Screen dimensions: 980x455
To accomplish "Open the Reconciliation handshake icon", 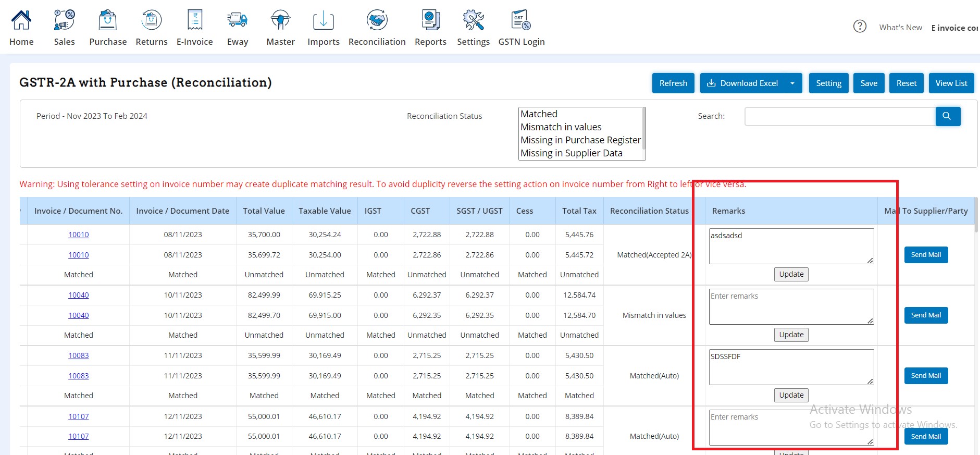I will click(x=377, y=20).
